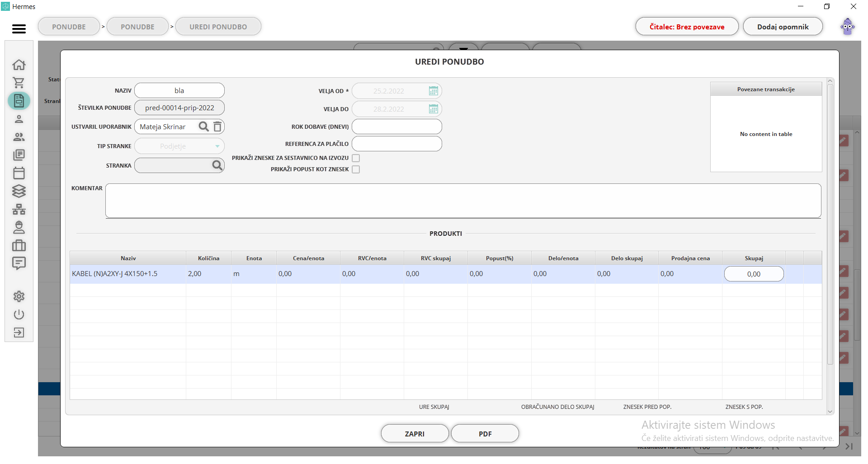Click the purple mascot avatar icon
The height and width of the screenshot is (464, 868).
848,27
